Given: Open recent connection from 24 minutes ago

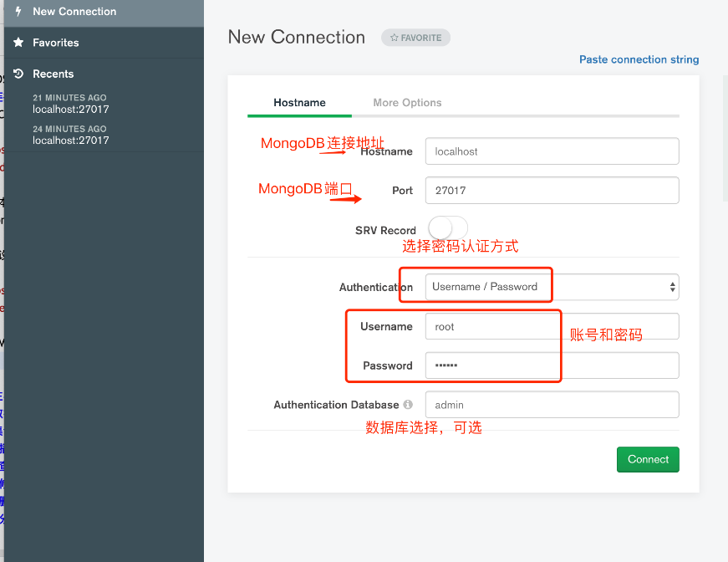Looking at the screenshot, I should (70, 135).
